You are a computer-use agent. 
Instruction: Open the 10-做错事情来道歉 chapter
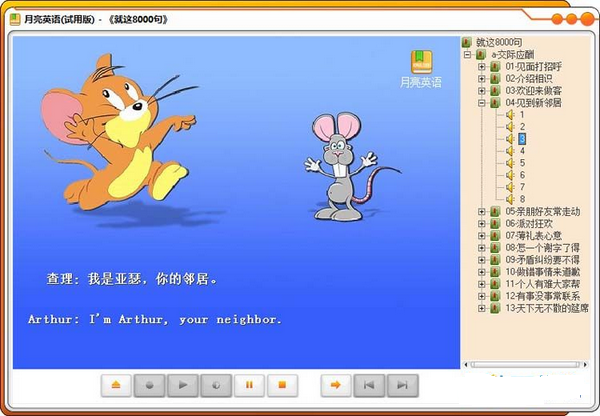(x=541, y=271)
